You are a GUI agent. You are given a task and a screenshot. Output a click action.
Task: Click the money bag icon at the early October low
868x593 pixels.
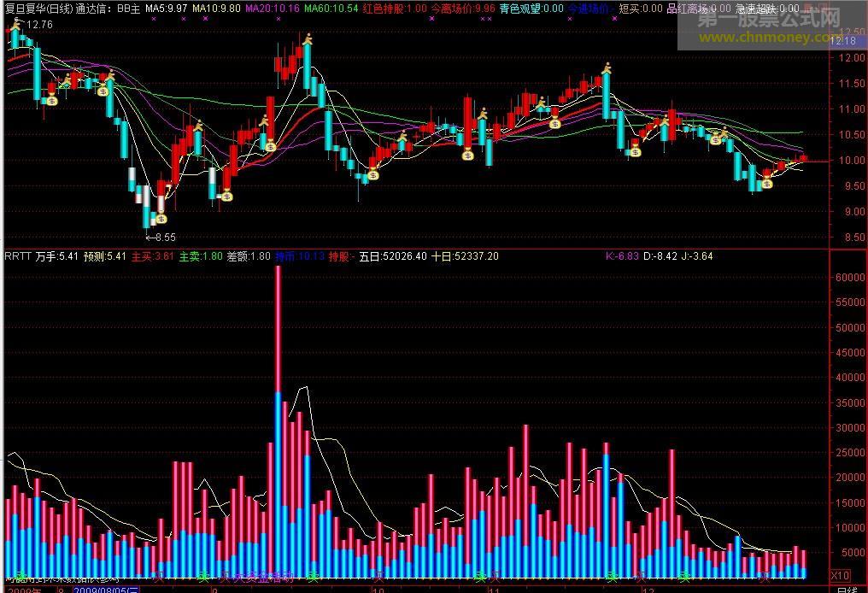coord(373,175)
